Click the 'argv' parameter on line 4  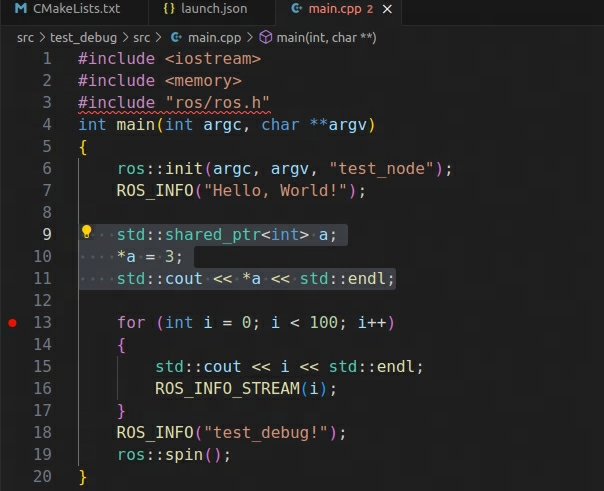tap(347, 125)
